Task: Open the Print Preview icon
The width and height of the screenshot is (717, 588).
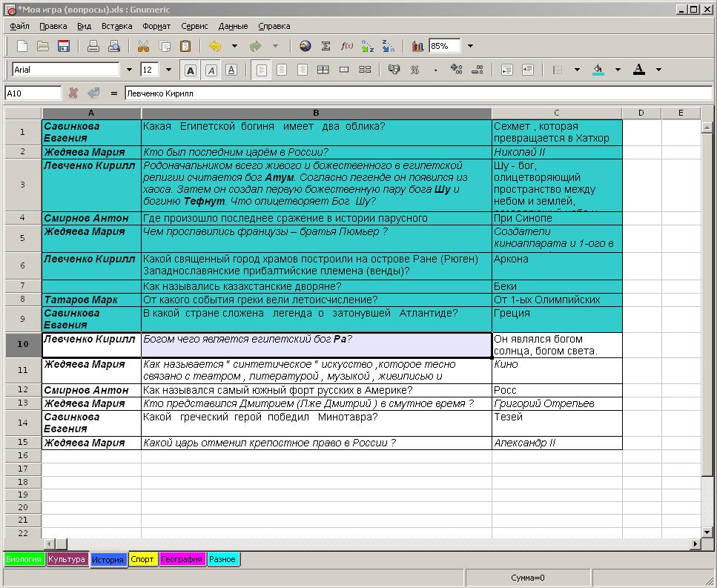Action: pyautogui.click(x=114, y=46)
